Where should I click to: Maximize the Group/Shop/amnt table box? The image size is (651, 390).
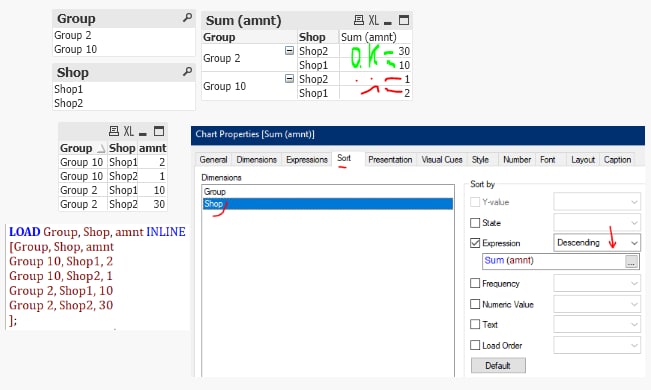[159, 131]
